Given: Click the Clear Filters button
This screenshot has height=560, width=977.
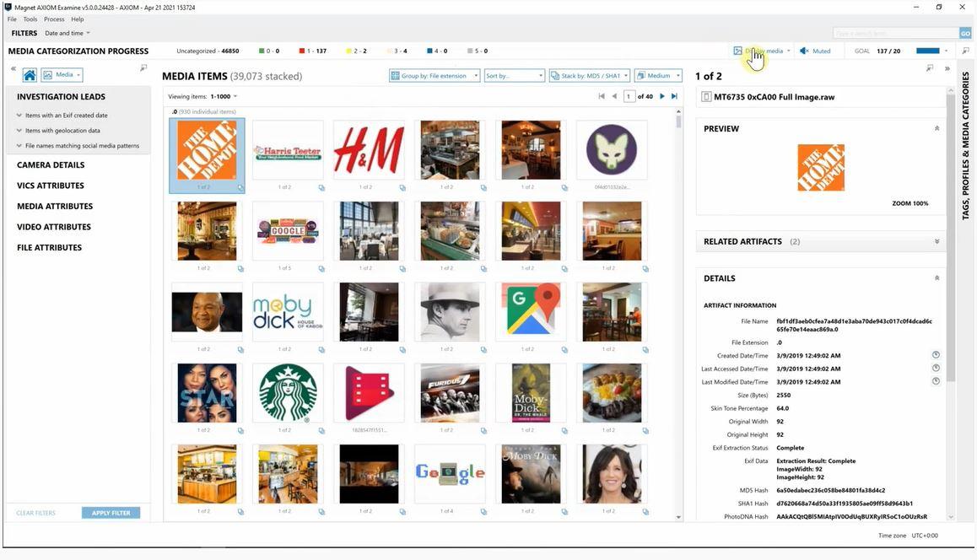Looking at the screenshot, I should pos(35,513).
